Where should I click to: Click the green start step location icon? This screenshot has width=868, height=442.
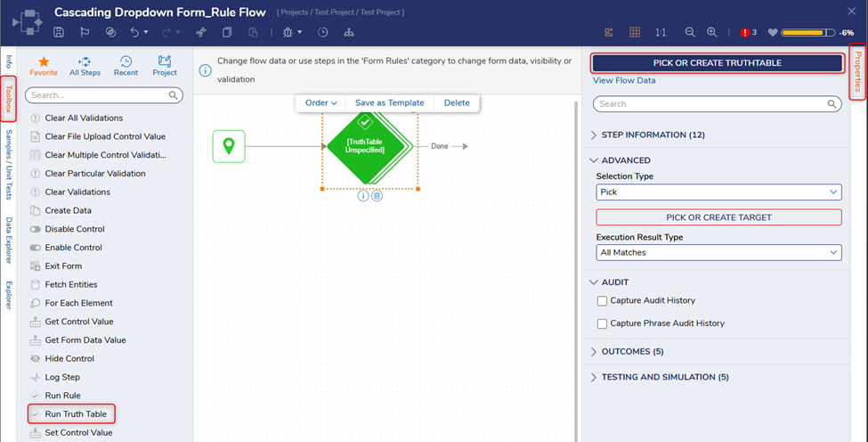point(229,146)
